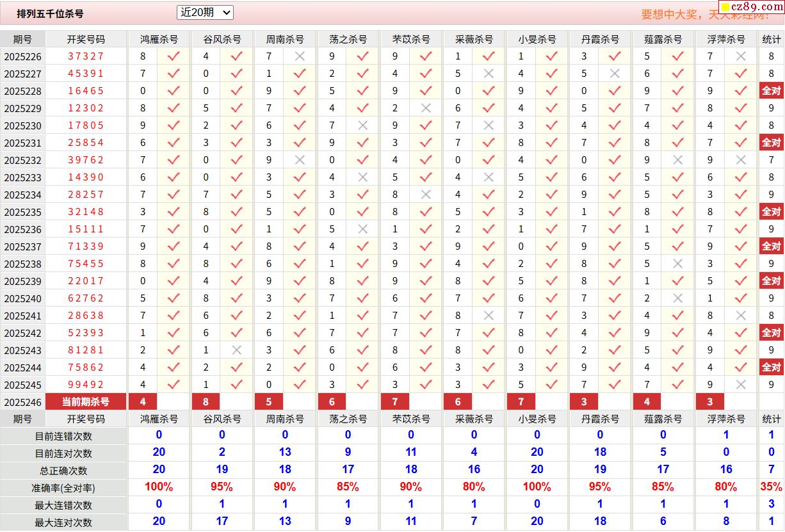Click the 100% accuracy value under 鸿雁杀号
785x532 pixels.
click(x=159, y=487)
